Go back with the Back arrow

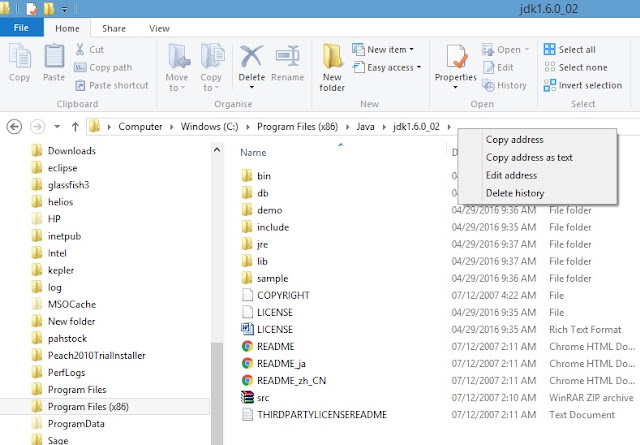point(14,127)
